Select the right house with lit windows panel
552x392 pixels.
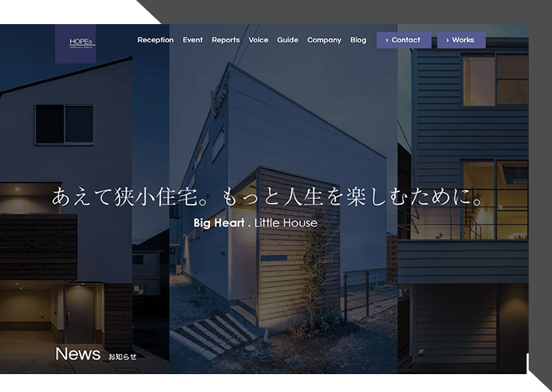(463, 199)
